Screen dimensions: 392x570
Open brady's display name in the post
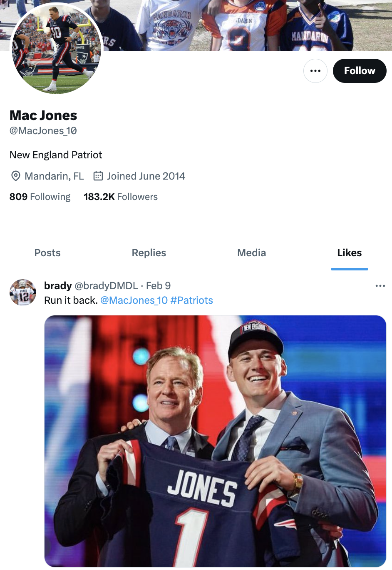tap(58, 286)
